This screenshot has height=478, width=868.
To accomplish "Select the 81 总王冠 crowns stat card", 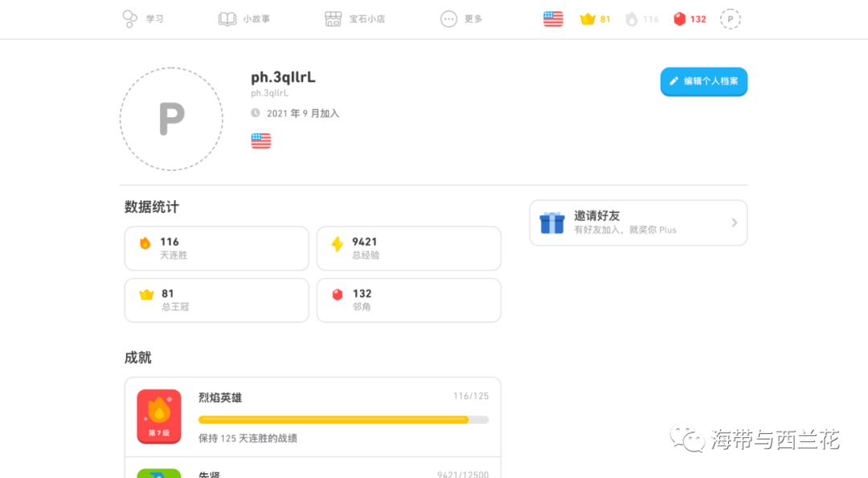I will (x=216, y=300).
